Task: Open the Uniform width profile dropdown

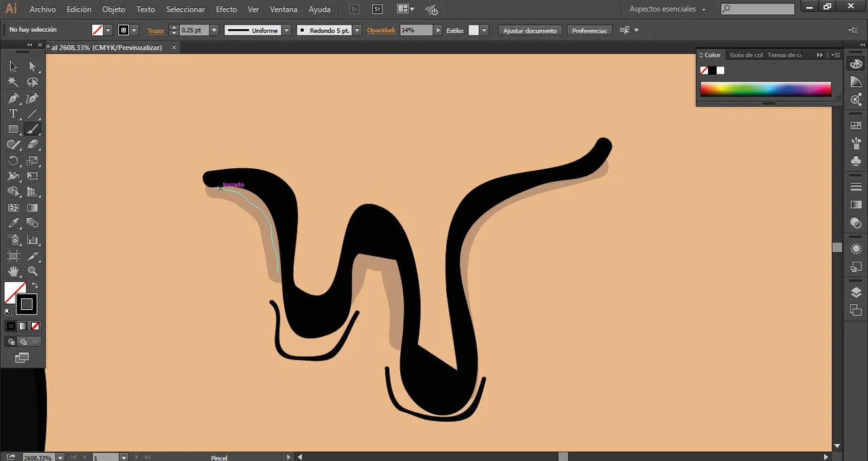Action: point(287,30)
